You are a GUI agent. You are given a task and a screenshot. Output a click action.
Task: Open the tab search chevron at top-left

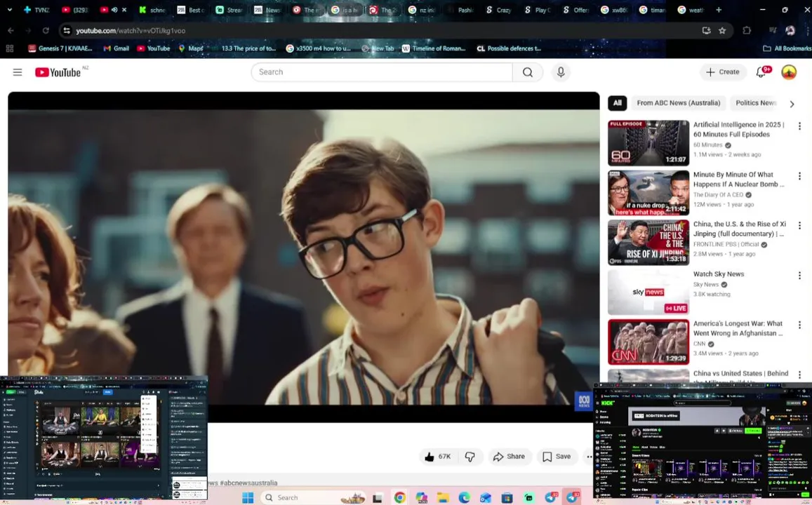click(x=9, y=10)
